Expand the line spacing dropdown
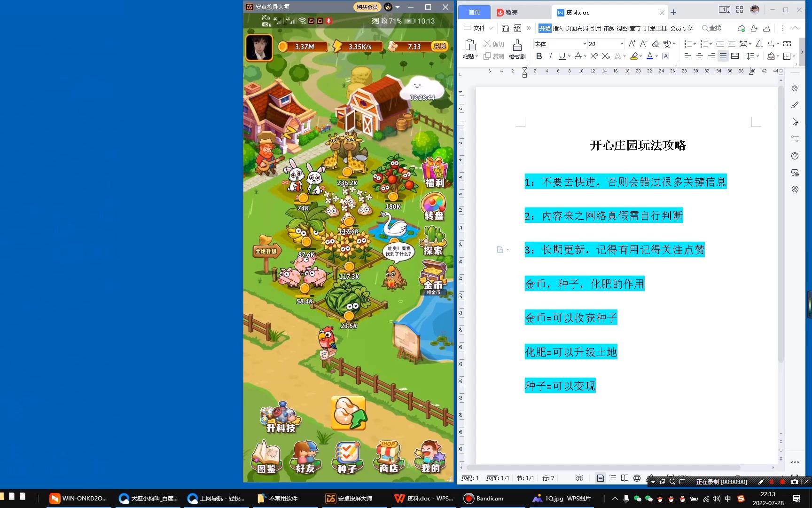Image resolution: width=812 pixels, height=508 pixels. tap(757, 57)
